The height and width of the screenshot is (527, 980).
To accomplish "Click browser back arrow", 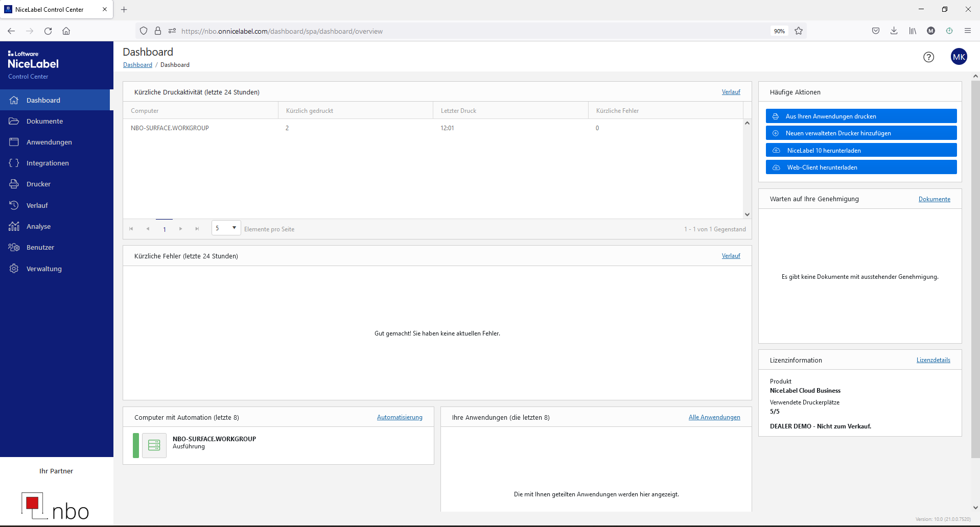I will pos(11,31).
